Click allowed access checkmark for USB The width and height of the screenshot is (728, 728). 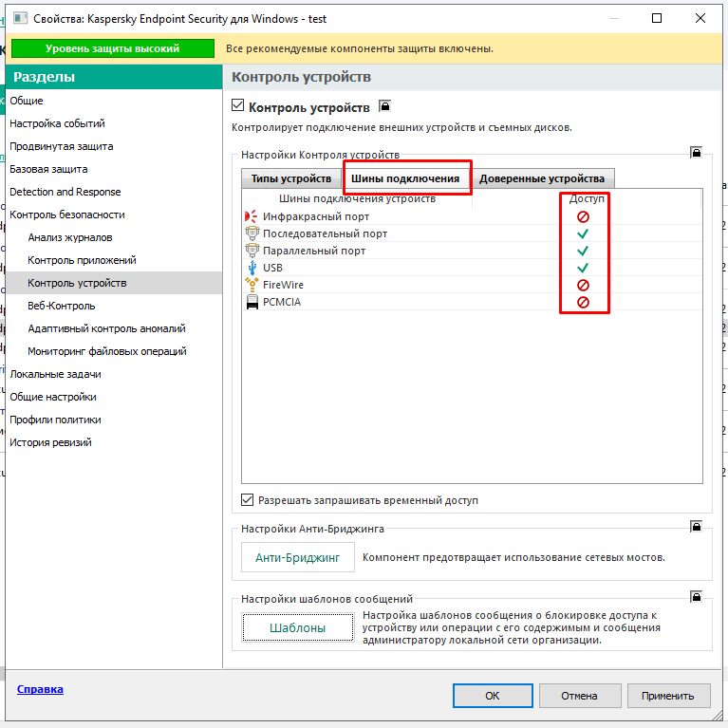tap(583, 268)
